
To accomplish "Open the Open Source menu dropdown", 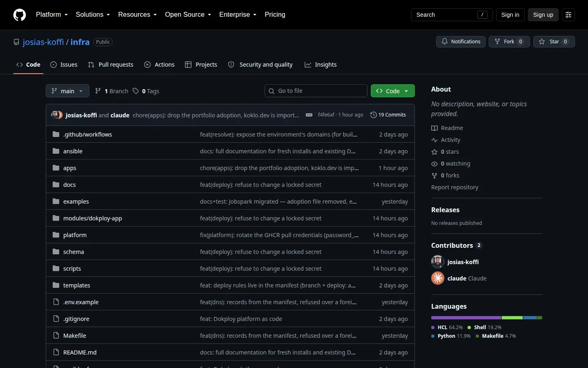I will (188, 15).
